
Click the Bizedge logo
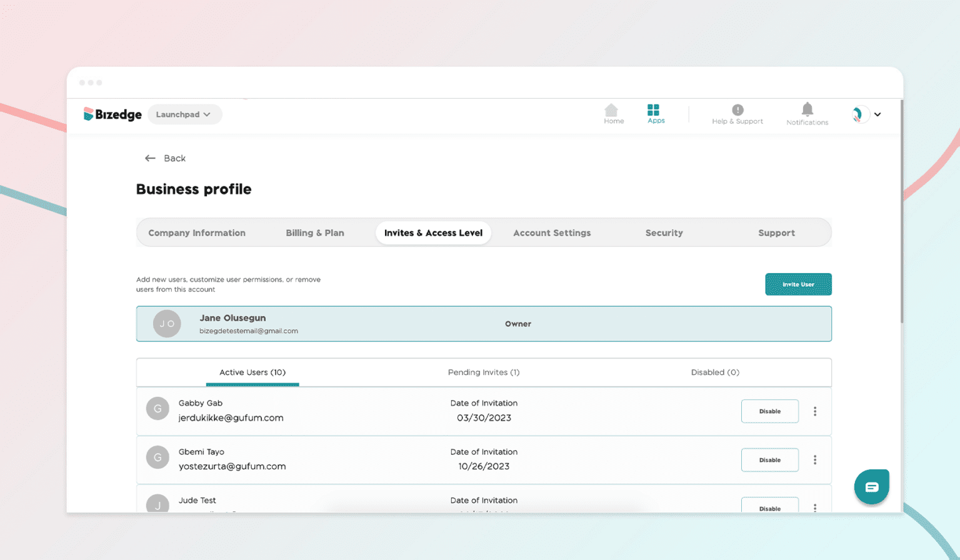pos(112,114)
